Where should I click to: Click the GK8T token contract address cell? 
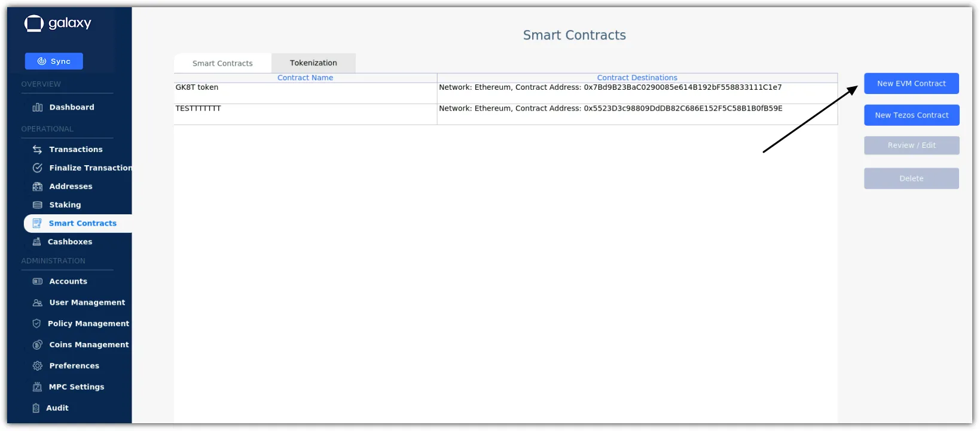point(637,93)
